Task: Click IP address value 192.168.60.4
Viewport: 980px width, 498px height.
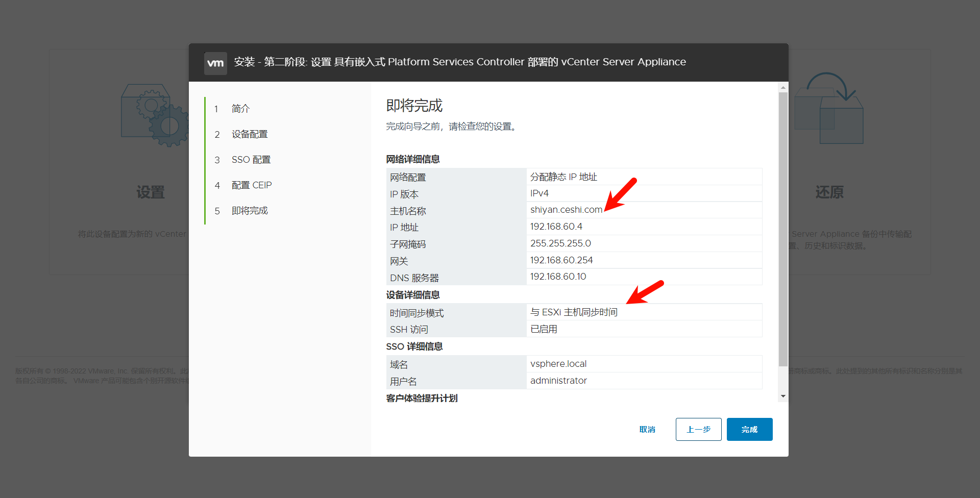Action: tap(556, 227)
